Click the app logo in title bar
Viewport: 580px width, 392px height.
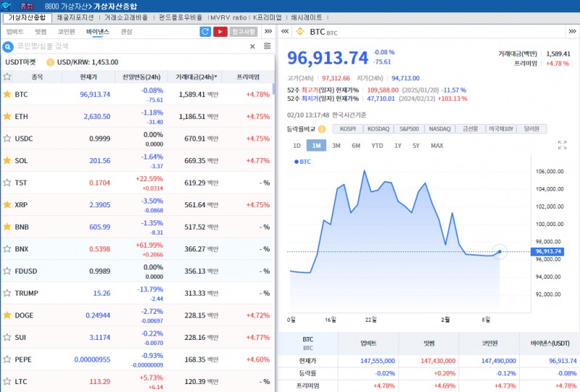(6, 6)
